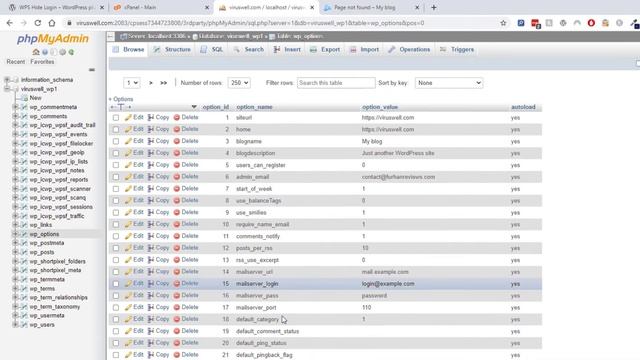This screenshot has width=640, height=360.
Task: Click the reload navigation panel icon
Action: click(71, 52)
